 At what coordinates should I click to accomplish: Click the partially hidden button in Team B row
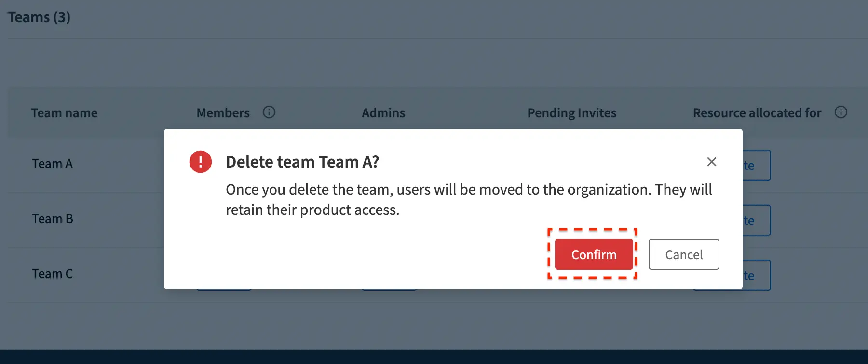(756, 221)
